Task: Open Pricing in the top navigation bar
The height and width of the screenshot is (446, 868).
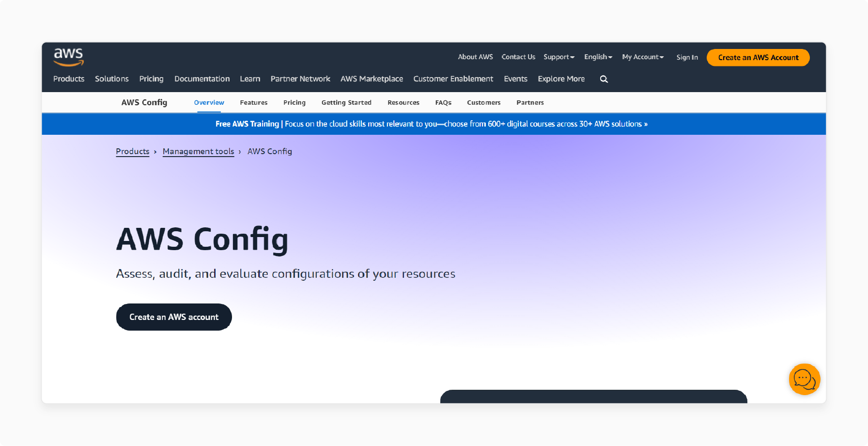Action: click(151, 79)
